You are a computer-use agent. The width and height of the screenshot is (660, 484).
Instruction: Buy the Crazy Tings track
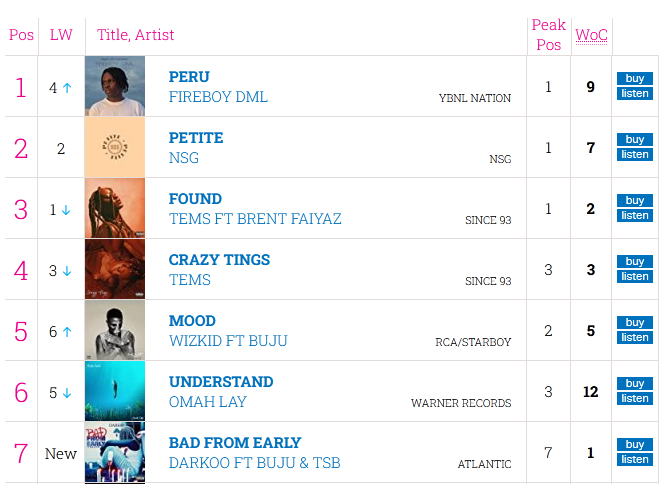point(634,261)
